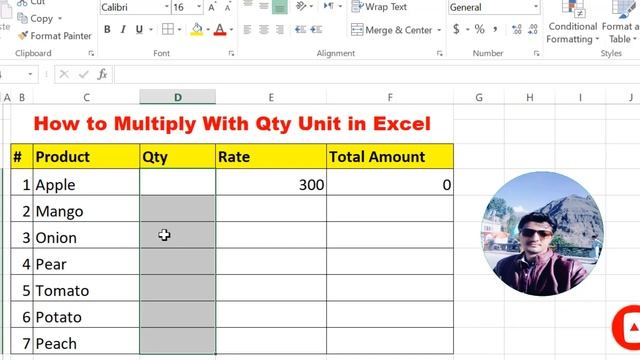Open Conditional Formatting menu
The image size is (640, 360).
pyautogui.click(x=572, y=23)
